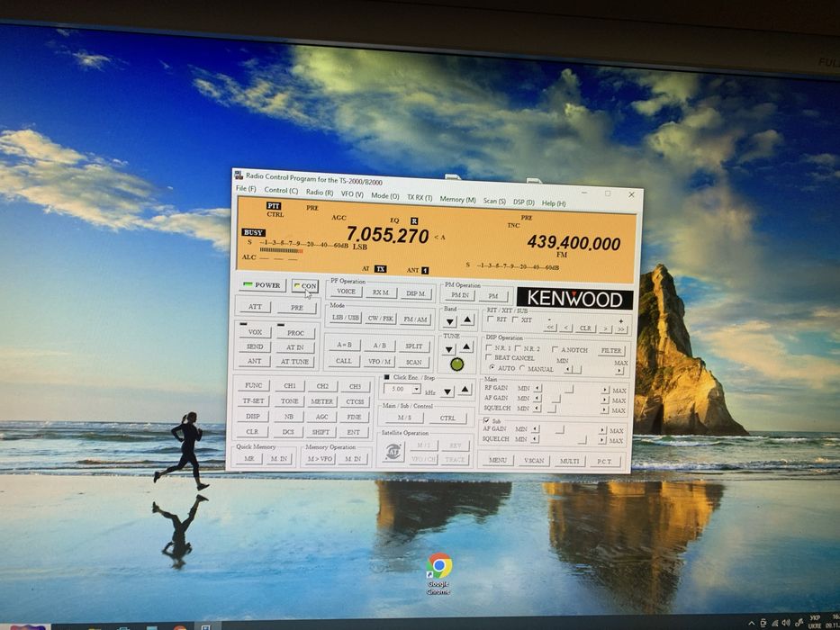This screenshot has height=630, width=840.
Task: Open the DSP FILTER button
Action: click(x=610, y=351)
